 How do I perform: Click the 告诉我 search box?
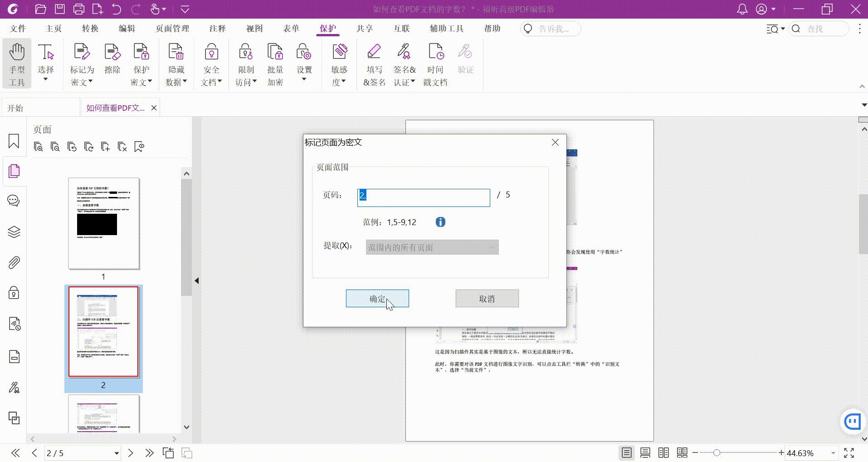click(551, 29)
